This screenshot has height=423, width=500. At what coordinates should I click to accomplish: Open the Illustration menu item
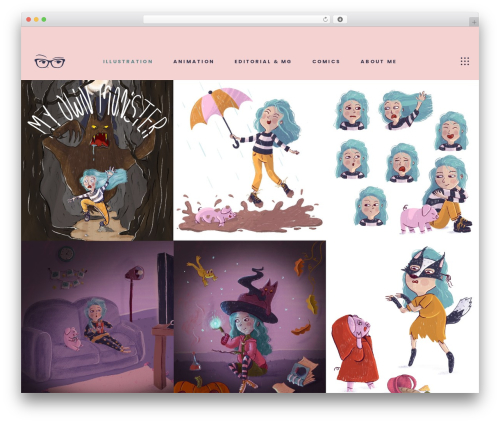128,62
